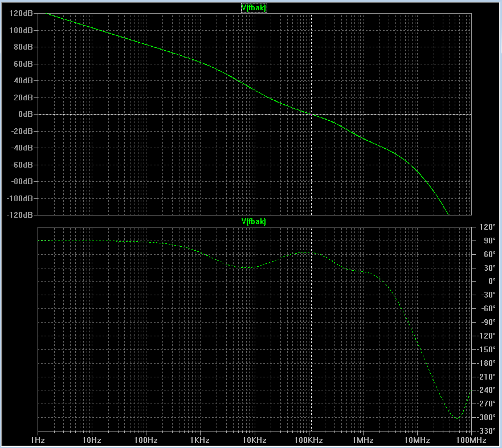The width and height of the screenshot is (502, 448).
Task: Click the 1KHz frequency axis label
Action: (x=200, y=441)
